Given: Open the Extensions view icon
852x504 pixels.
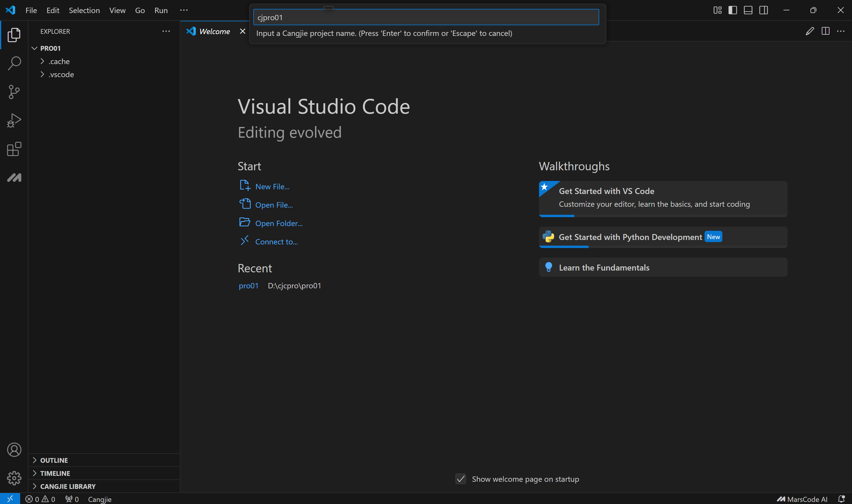Looking at the screenshot, I should [x=14, y=149].
